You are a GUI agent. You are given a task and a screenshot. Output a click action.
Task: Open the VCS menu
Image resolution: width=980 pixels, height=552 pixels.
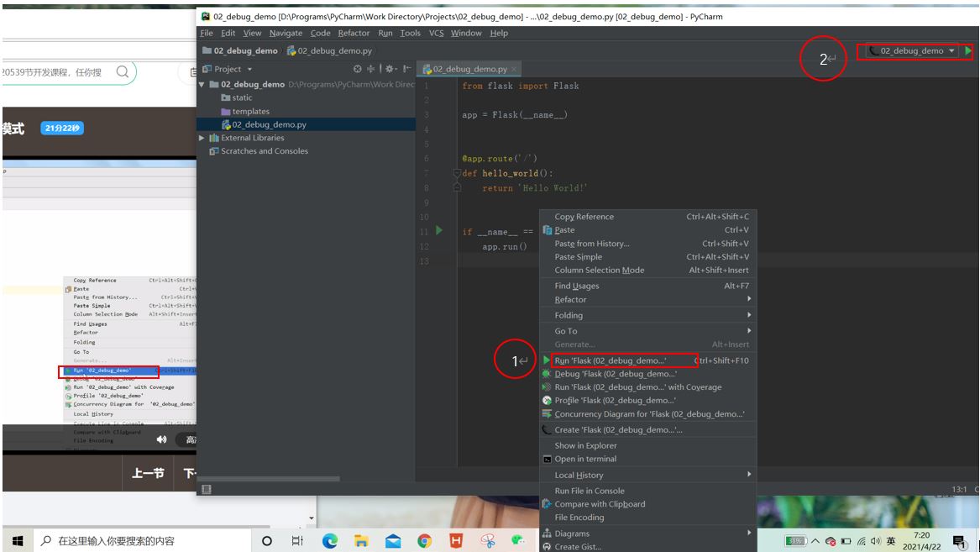(436, 33)
